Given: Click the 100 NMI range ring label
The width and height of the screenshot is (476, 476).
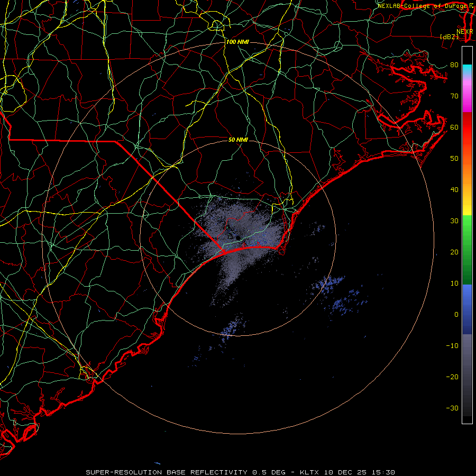Looking at the screenshot, I should tap(237, 42).
